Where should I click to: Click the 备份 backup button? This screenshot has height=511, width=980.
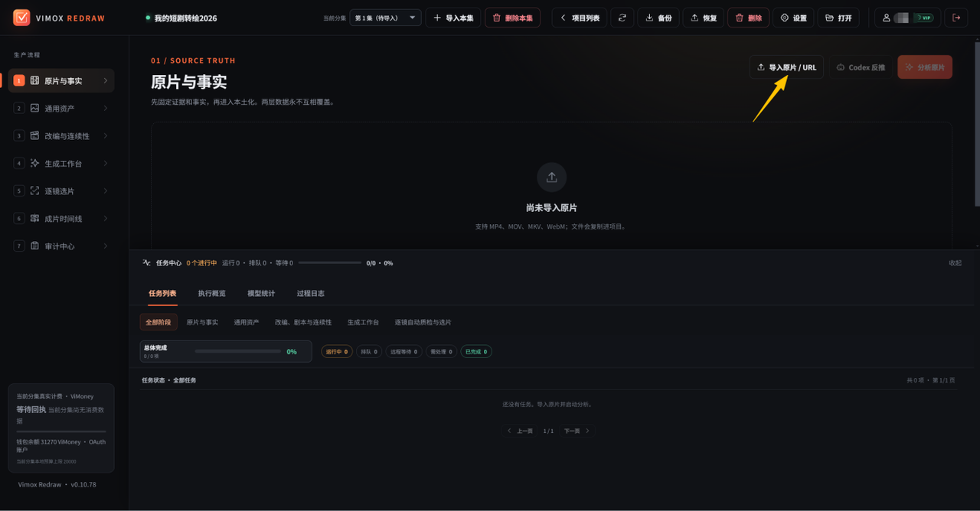658,18
